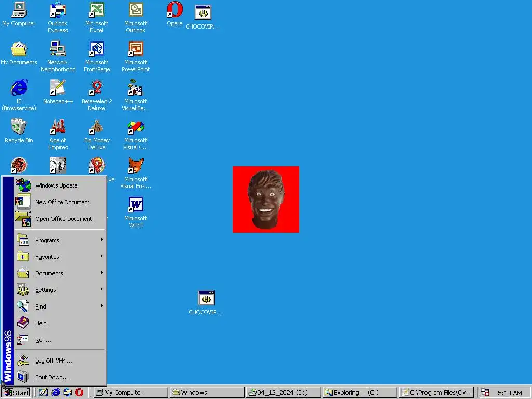Click the system tray scheduler icon
532x399 pixels.
(x=485, y=393)
